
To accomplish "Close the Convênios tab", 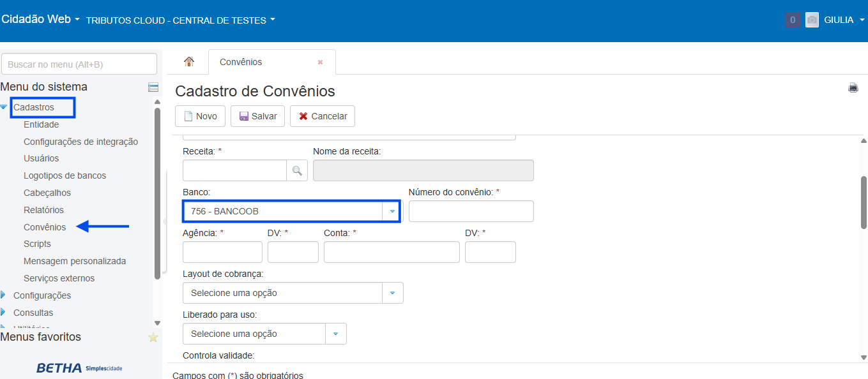I will tap(320, 63).
